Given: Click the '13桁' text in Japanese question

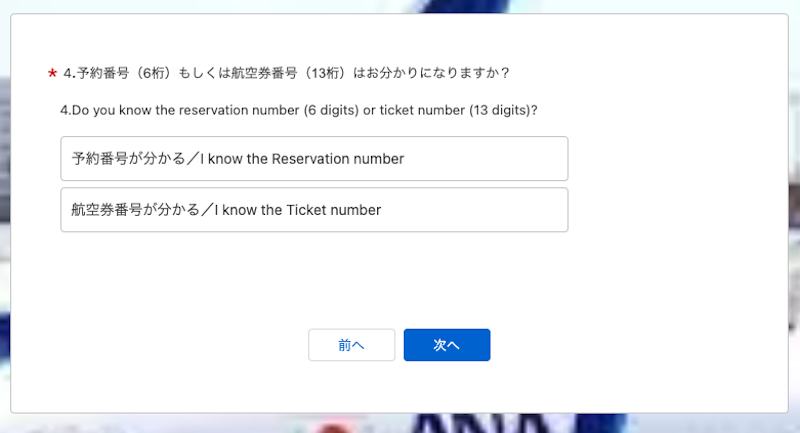Looking at the screenshot, I should point(325,73).
